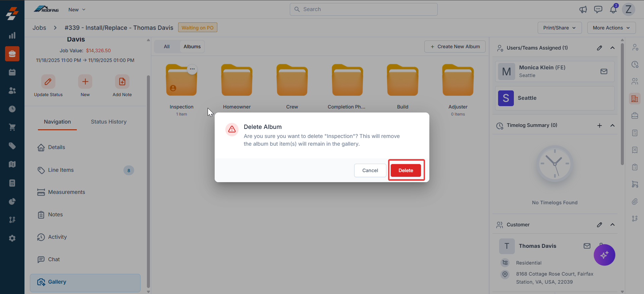644x294 pixels.
Task: Email Monica Klein via envelope icon
Action: 604,71
